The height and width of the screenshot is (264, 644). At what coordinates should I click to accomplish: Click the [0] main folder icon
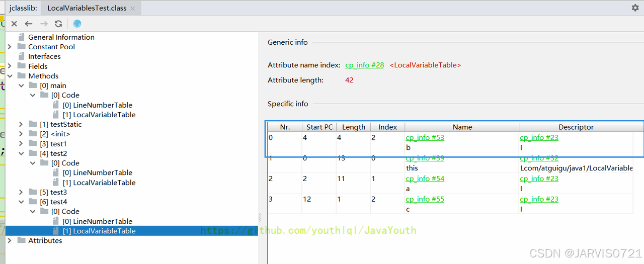coord(33,85)
